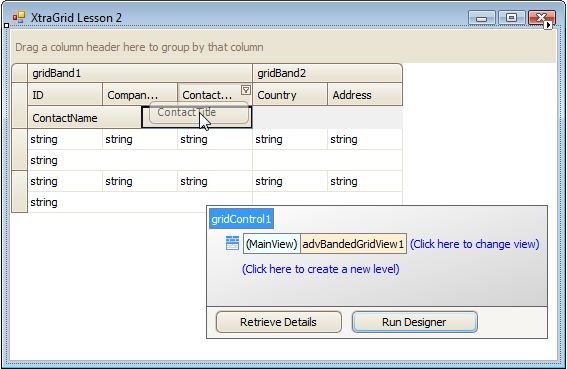Click the group panel drag-a-column hint text

click(139, 47)
